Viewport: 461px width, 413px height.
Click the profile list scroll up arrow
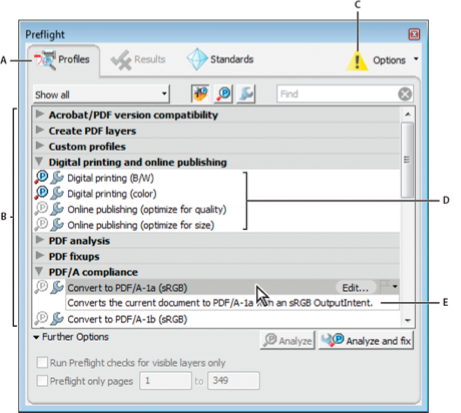pos(408,114)
